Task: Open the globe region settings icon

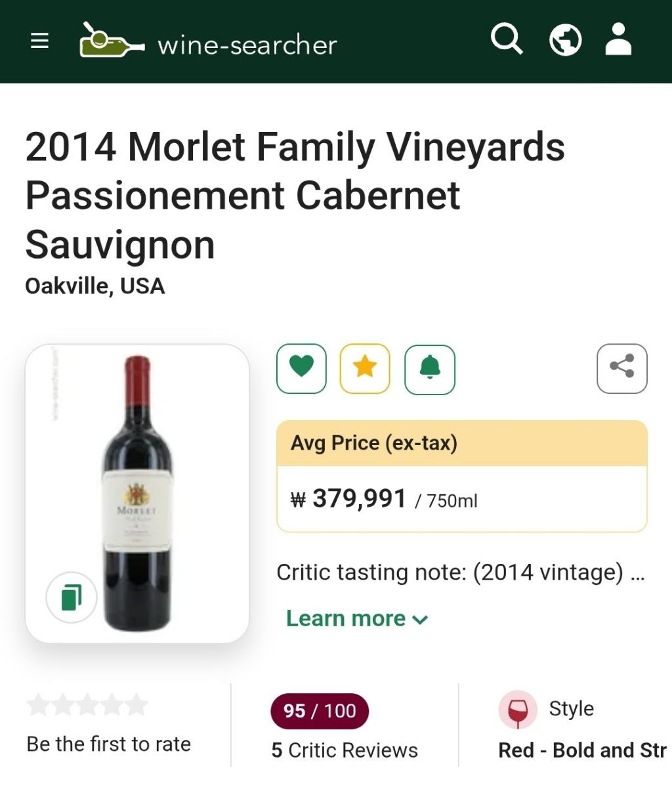Action: pos(565,40)
